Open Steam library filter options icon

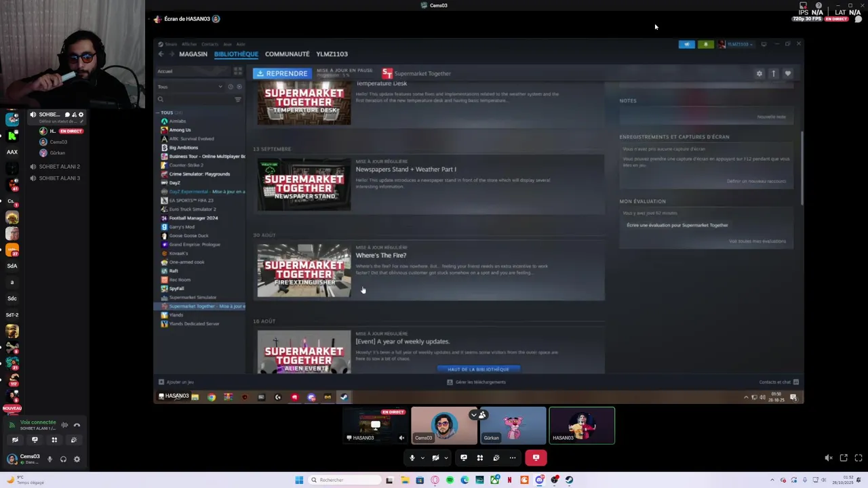(237, 100)
